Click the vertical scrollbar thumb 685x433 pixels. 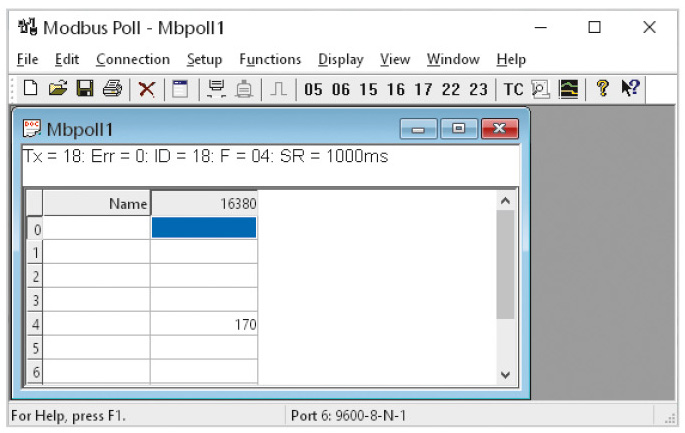click(x=505, y=265)
